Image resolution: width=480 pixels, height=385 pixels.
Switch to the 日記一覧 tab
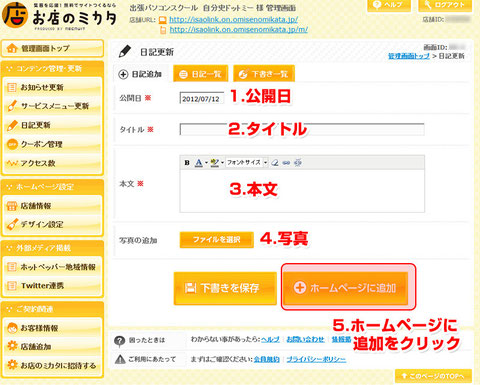[200, 74]
